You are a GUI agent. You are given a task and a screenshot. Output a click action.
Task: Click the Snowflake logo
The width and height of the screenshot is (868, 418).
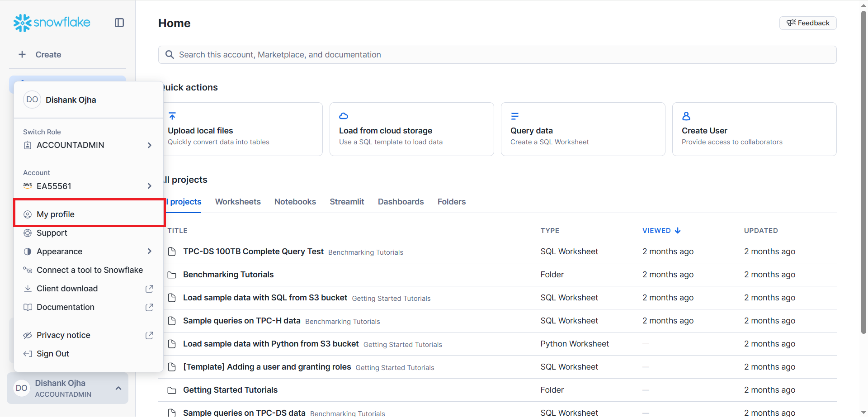tap(52, 23)
